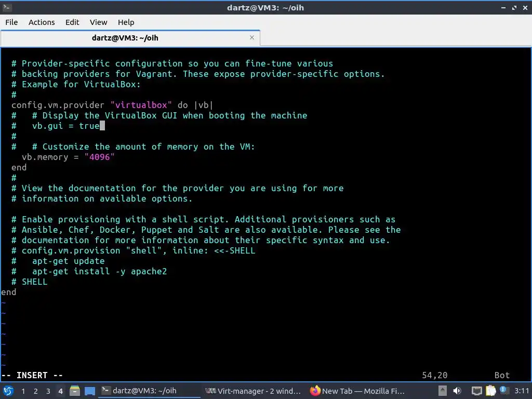Open the clipboard manager tray icon
Screen dimensions: 532x399
(490, 391)
